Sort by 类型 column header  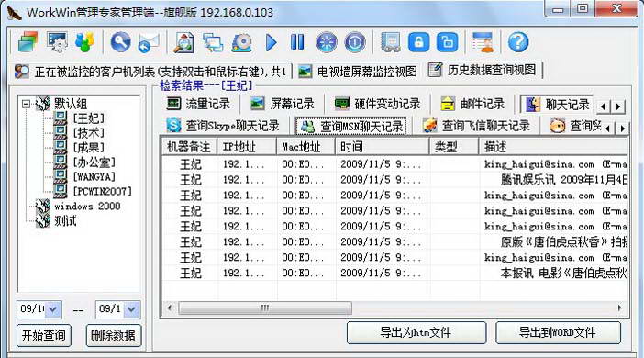click(454, 147)
